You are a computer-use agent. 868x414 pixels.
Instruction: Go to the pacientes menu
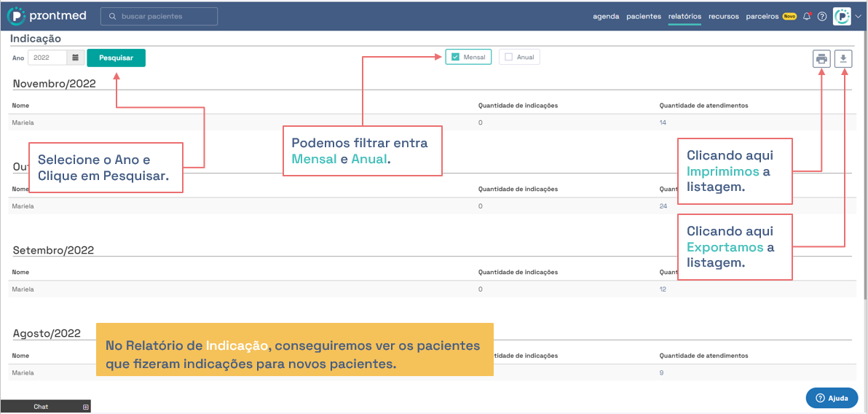[x=644, y=16]
